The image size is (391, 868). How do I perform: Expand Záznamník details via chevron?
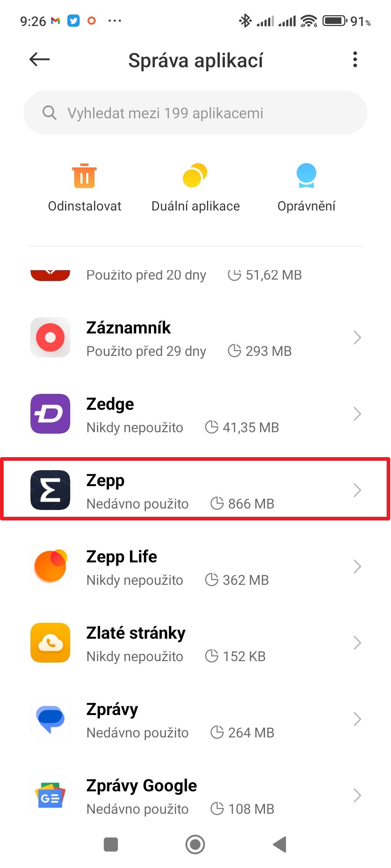click(x=357, y=337)
